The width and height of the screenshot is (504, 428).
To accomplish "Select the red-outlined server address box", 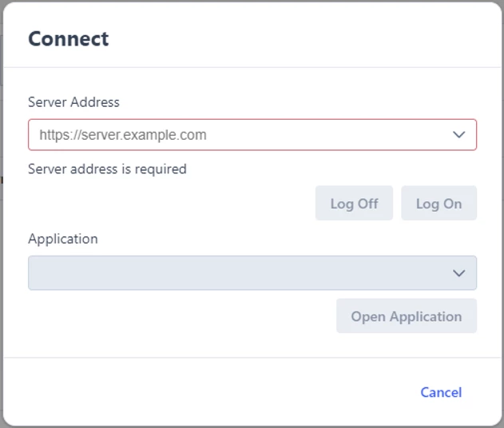I will click(252, 135).
